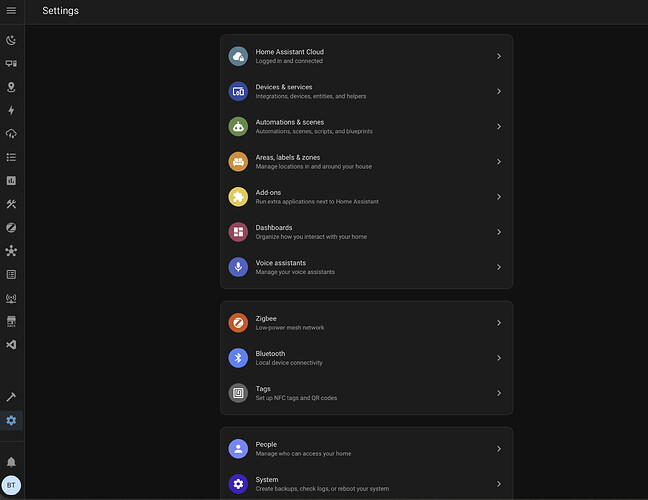Expand Dashboards chevron arrow
The width and height of the screenshot is (648, 500).
(x=499, y=232)
